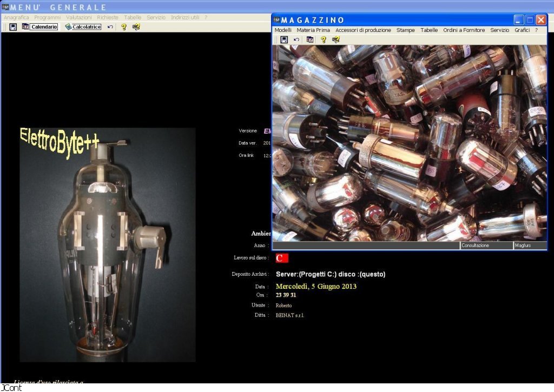Click the Consultazione status bar panel
The image size is (554, 392).
486,245
